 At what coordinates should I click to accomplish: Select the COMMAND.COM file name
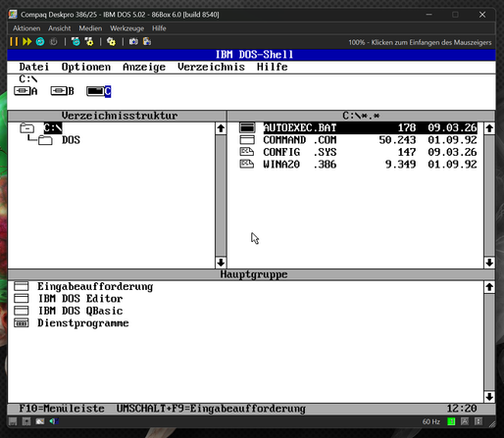click(x=300, y=140)
